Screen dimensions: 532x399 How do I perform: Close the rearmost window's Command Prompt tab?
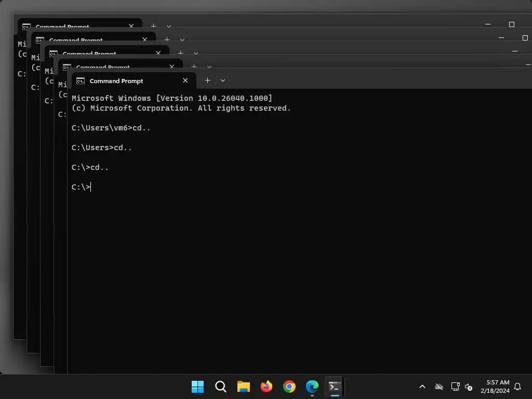131,25
